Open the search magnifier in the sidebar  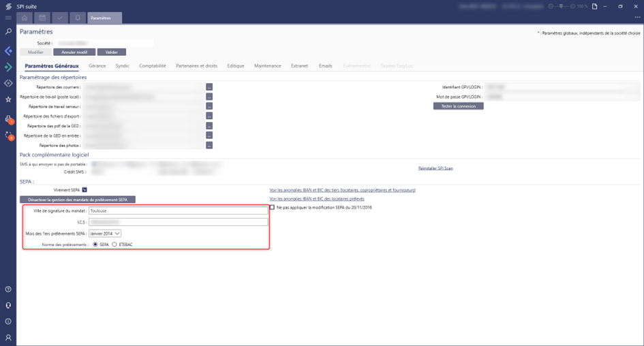(8, 31)
